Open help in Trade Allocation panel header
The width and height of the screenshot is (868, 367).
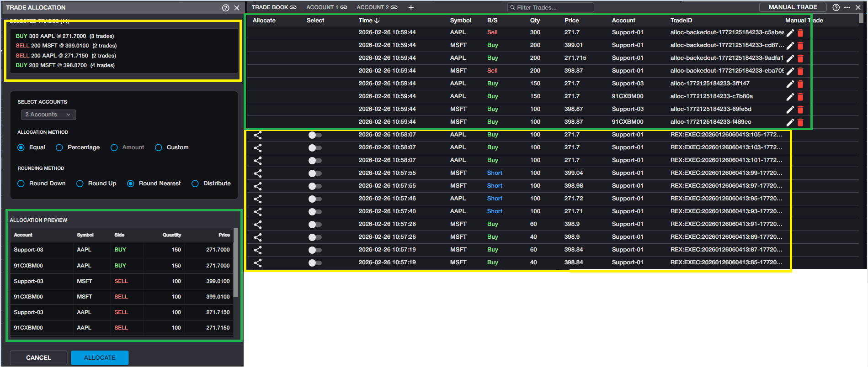point(225,8)
